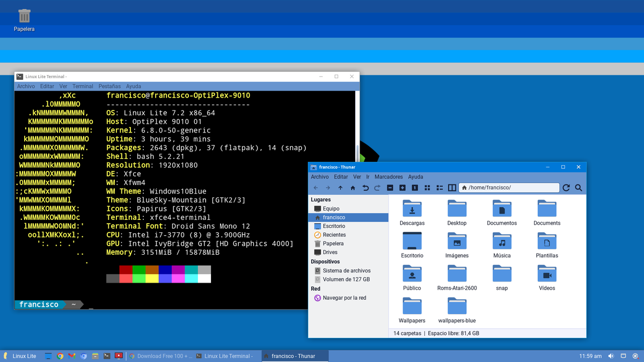Go back in Thunar toolbar
644x362 pixels.
pyautogui.click(x=316, y=188)
